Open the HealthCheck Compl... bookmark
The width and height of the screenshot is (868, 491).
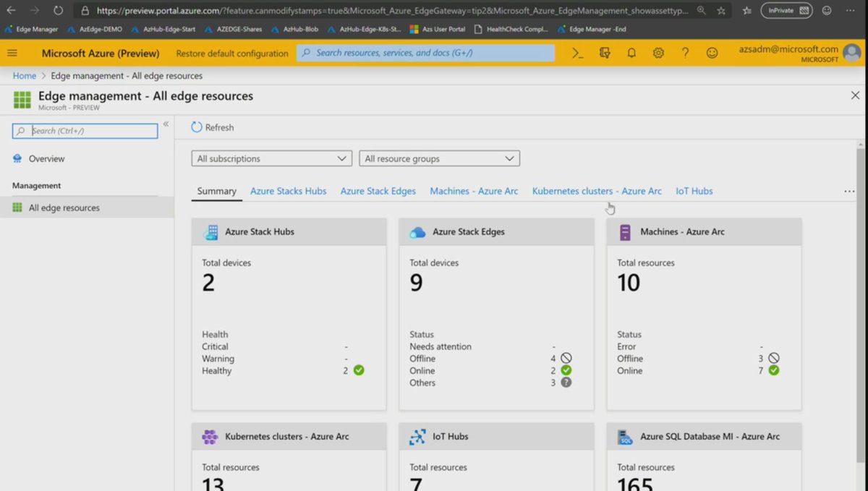pyautogui.click(x=511, y=29)
